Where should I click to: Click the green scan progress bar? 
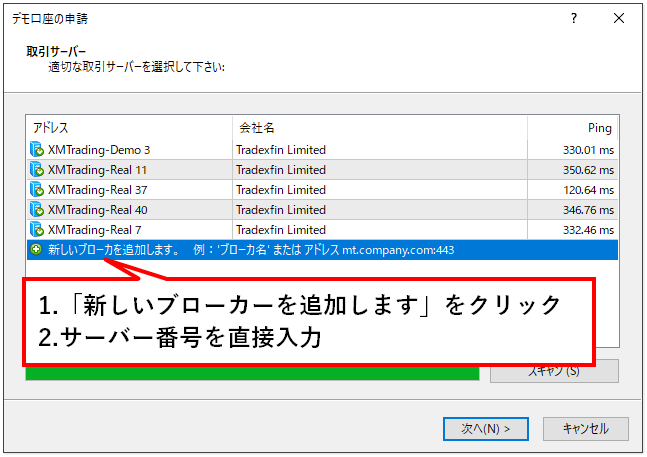252,373
